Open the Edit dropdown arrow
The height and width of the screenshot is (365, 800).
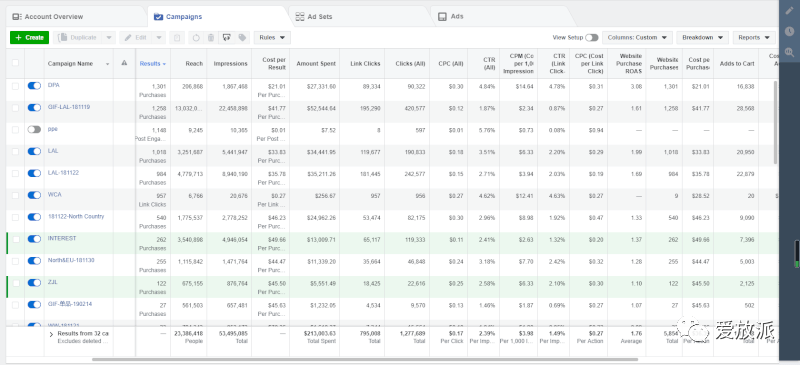tap(159, 38)
